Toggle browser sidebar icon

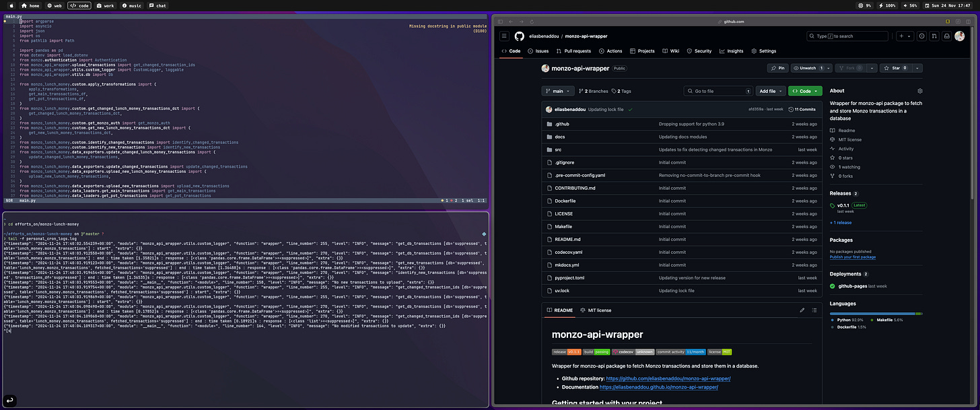pyautogui.click(x=501, y=22)
